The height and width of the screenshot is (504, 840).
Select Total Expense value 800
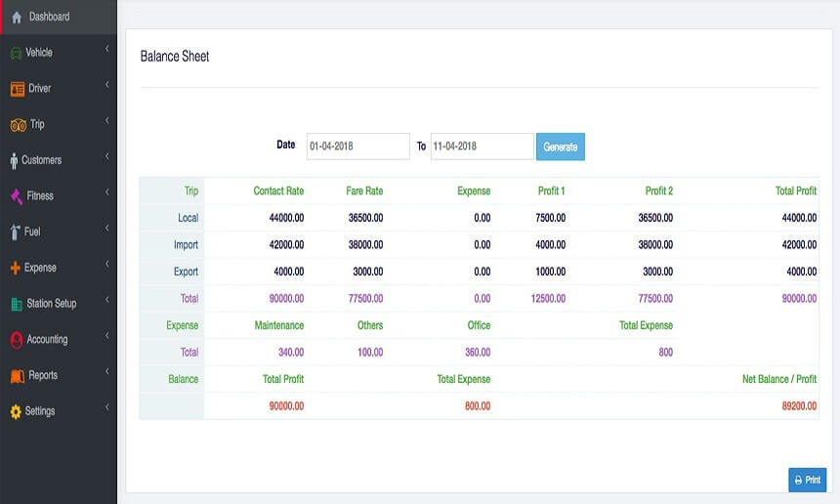(x=666, y=353)
